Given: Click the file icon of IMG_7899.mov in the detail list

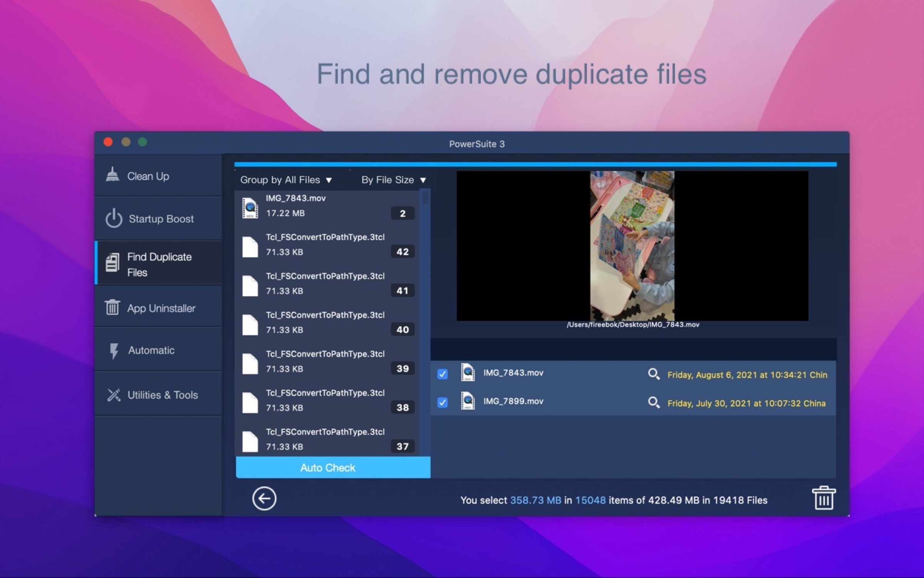Looking at the screenshot, I should 468,401.
